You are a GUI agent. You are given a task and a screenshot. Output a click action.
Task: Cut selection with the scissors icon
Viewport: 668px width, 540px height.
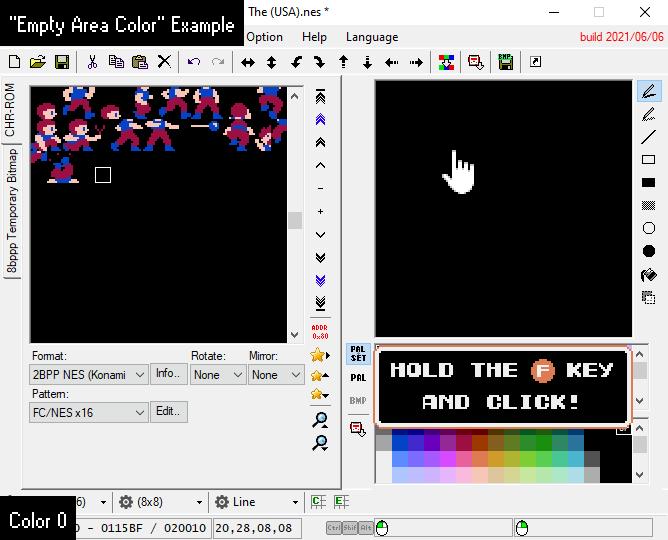[92, 62]
